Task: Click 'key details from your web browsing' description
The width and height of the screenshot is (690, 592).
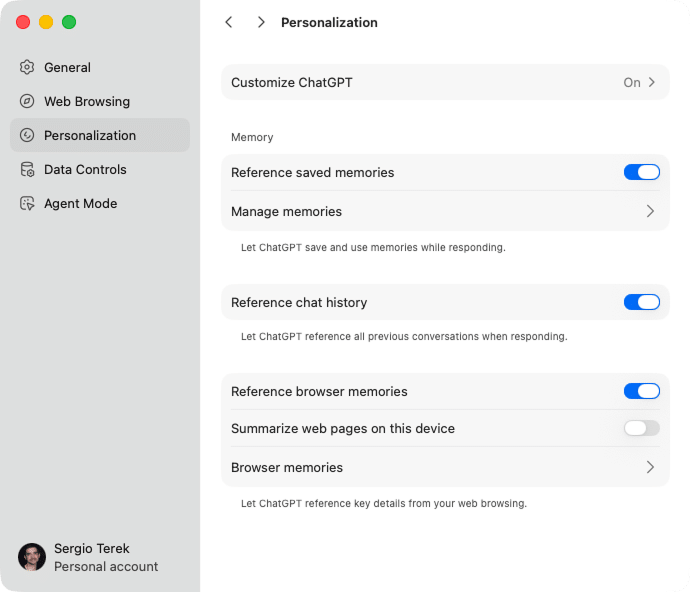Action: (x=384, y=503)
